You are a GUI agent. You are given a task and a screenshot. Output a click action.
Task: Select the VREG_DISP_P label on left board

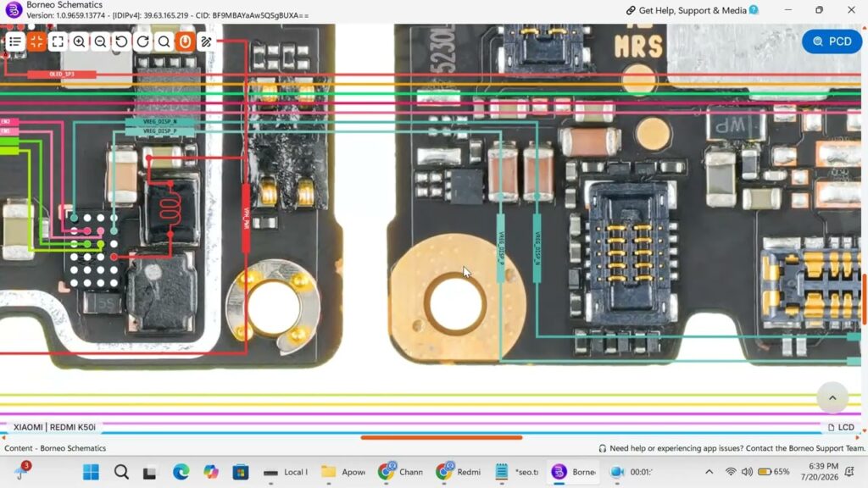pos(160,131)
